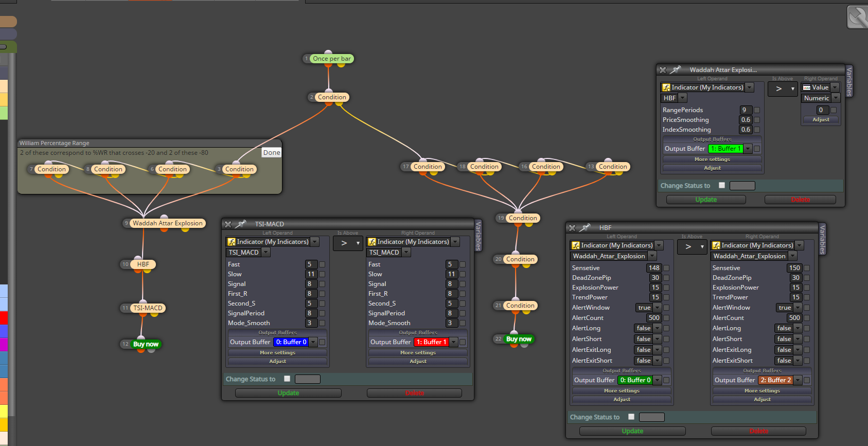868x446 pixels.
Task: Close the HBF settings panel
Action: (572, 228)
